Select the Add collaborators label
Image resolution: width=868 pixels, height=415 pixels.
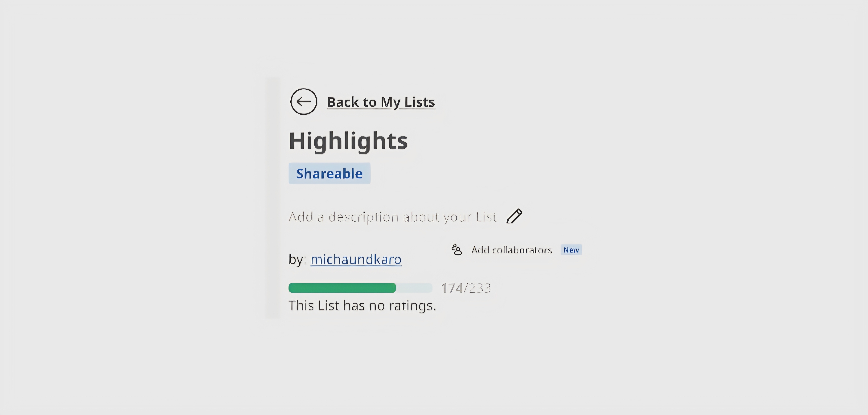512,250
